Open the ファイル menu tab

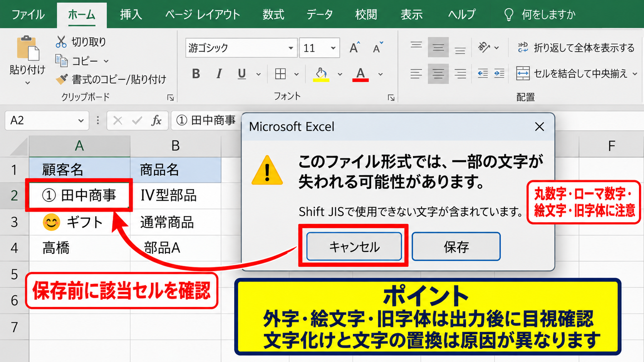click(x=28, y=15)
